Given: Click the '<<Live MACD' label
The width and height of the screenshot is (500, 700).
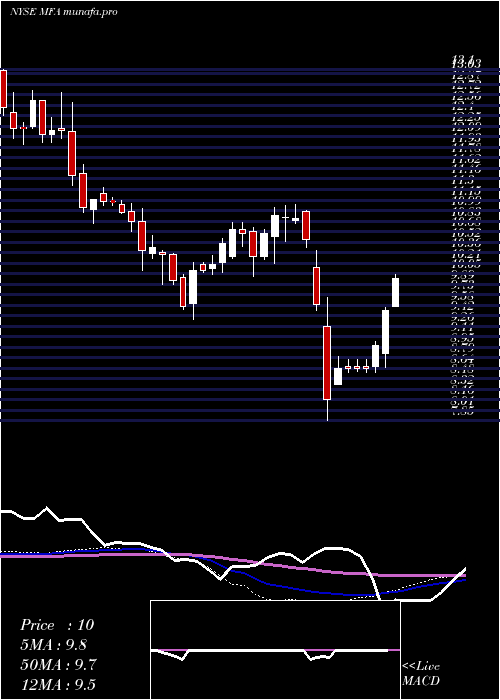Looking at the screenshot, I should pos(421,674).
